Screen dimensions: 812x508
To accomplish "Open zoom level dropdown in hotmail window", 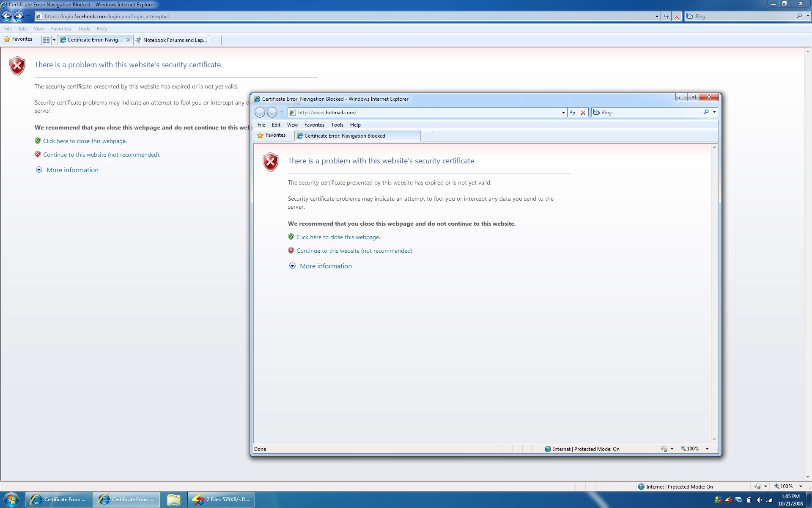I will (x=707, y=449).
